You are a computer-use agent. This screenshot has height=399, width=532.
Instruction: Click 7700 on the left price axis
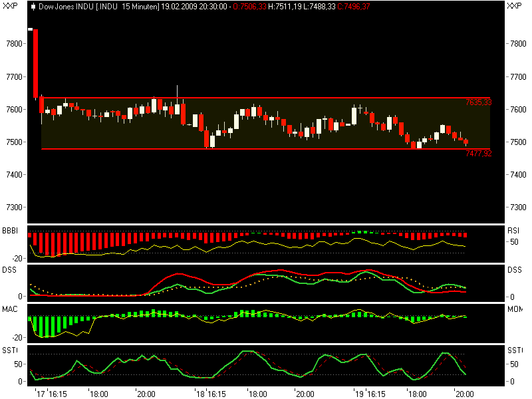(x=14, y=77)
